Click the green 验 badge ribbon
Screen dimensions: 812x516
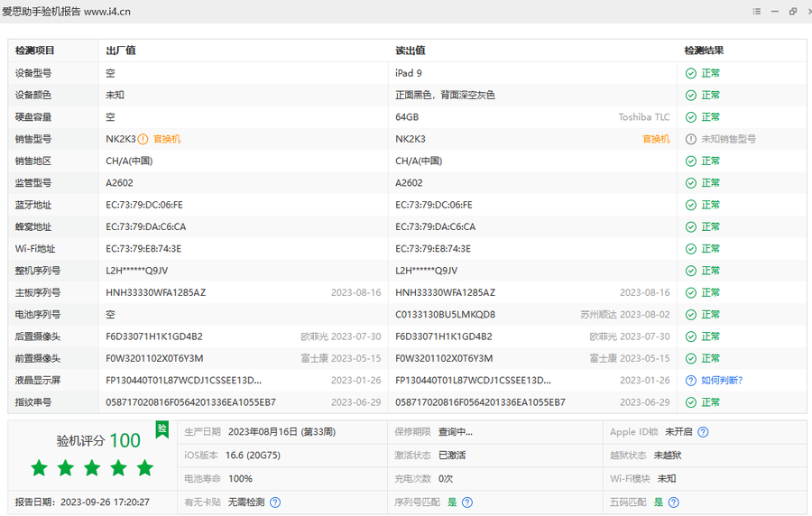click(x=161, y=429)
